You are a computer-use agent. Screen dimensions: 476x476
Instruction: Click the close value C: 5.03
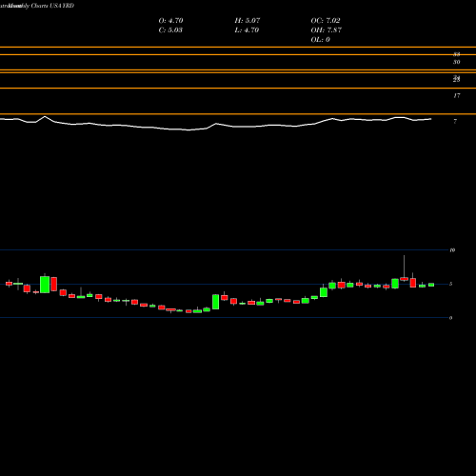pos(170,30)
